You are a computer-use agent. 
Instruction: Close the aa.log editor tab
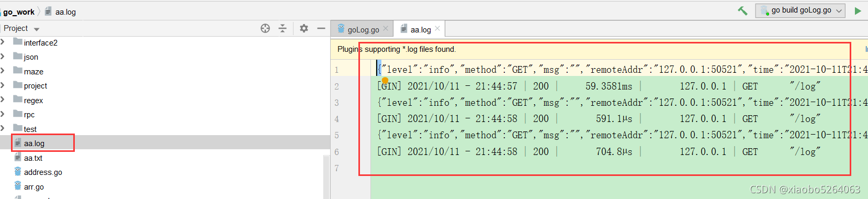[437, 29]
